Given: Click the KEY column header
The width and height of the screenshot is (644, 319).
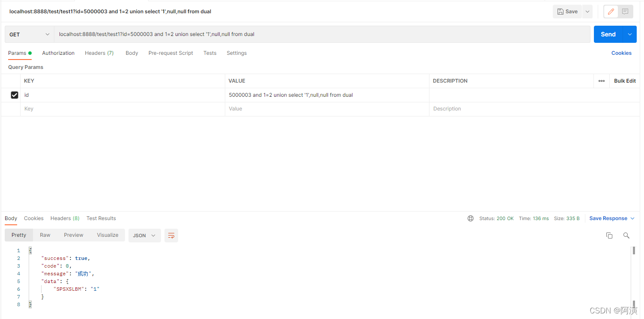Looking at the screenshot, I should click(x=29, y=81).
